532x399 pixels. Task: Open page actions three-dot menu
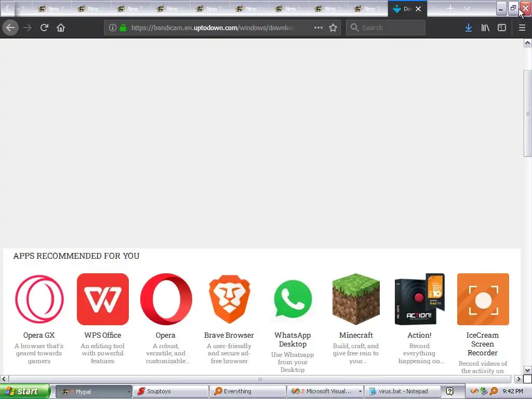click(318, 28)
